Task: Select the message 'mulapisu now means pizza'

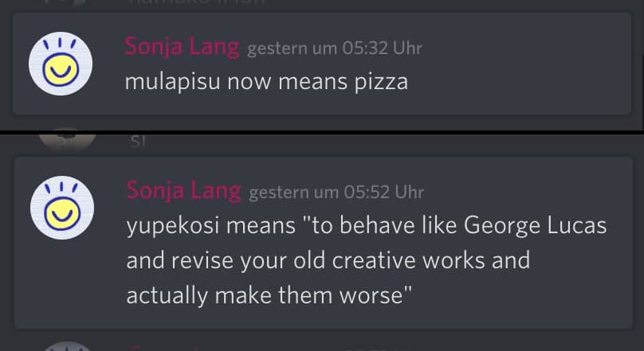Action: 266,81
